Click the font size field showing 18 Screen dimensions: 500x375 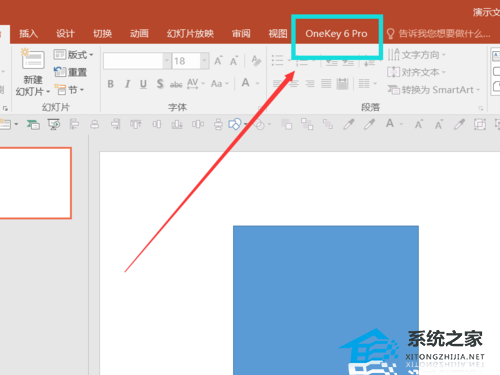click(186, 61)
